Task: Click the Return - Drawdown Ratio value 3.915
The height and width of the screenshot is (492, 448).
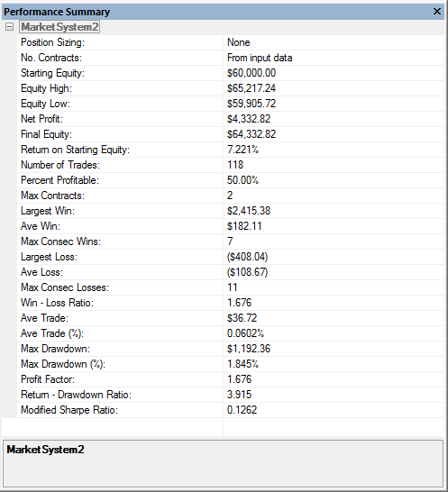Action: (239, 395)
